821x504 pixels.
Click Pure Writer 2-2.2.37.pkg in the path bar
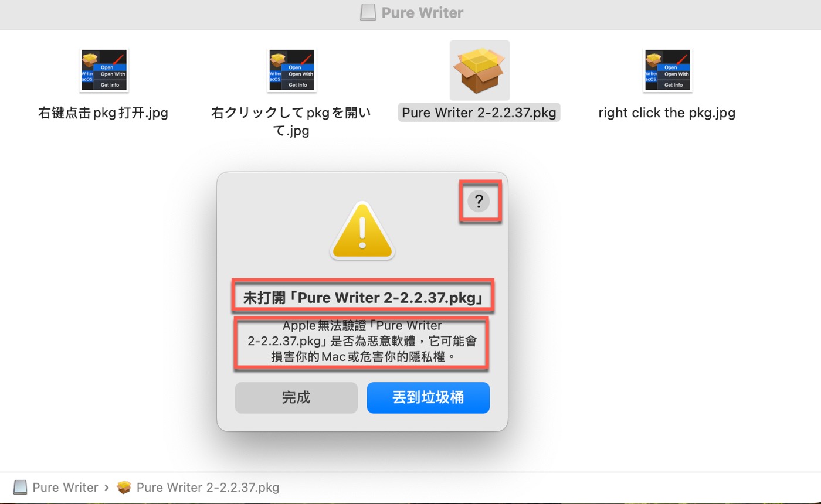point(198,488)
